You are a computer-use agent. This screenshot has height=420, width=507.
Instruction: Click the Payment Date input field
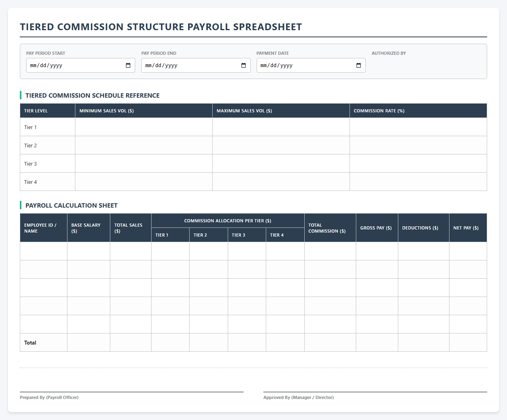[311, 66]
